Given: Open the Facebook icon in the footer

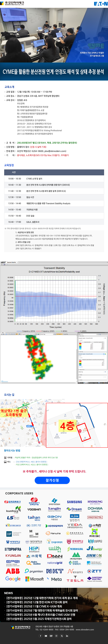Looking at the screenshot, I should [40, 636].
